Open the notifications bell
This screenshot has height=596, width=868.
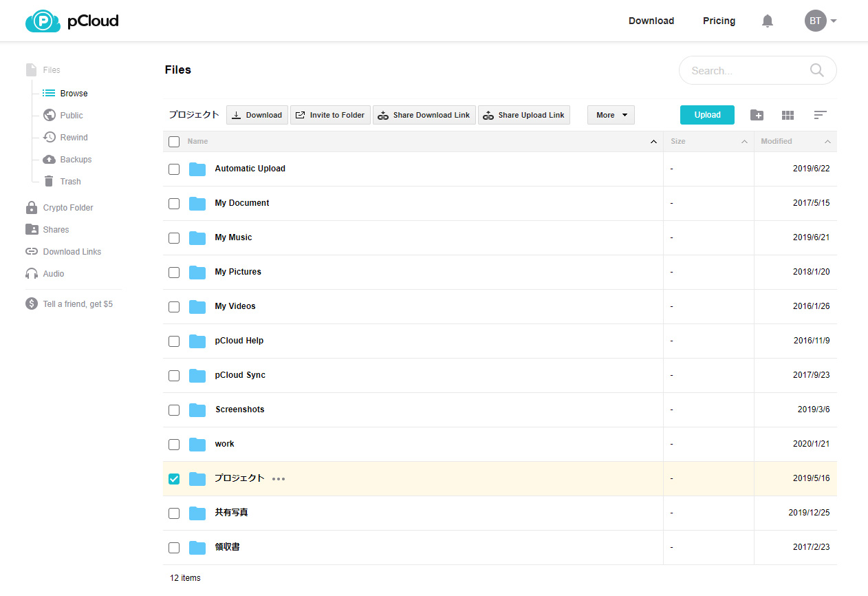tap(768, 21)
